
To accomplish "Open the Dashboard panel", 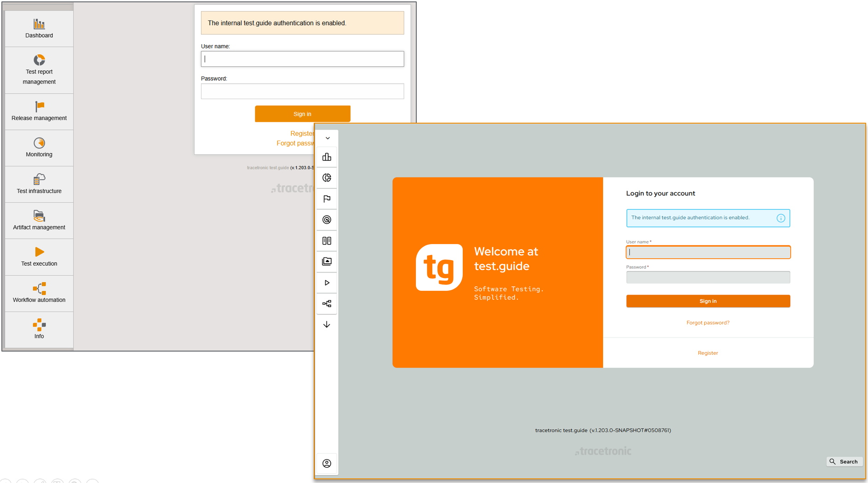I will pyautogui.click(x=327, y=157).
